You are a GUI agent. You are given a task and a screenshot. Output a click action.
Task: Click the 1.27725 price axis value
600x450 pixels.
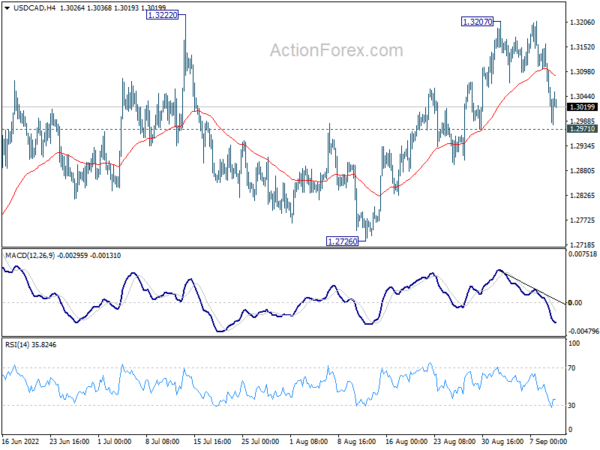click(582, 220)
